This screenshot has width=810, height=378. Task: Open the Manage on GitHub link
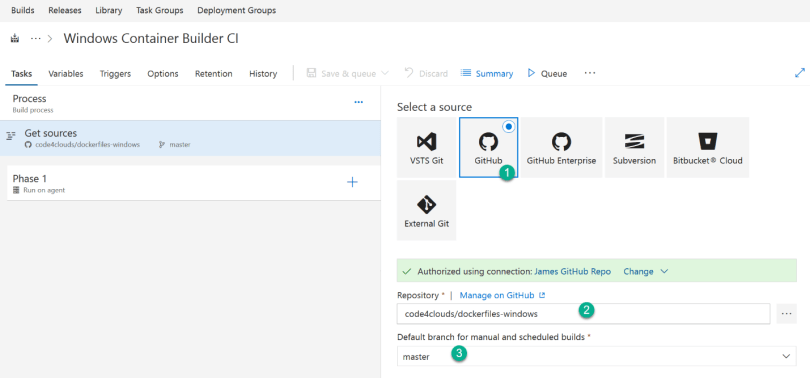coord(497,295)
